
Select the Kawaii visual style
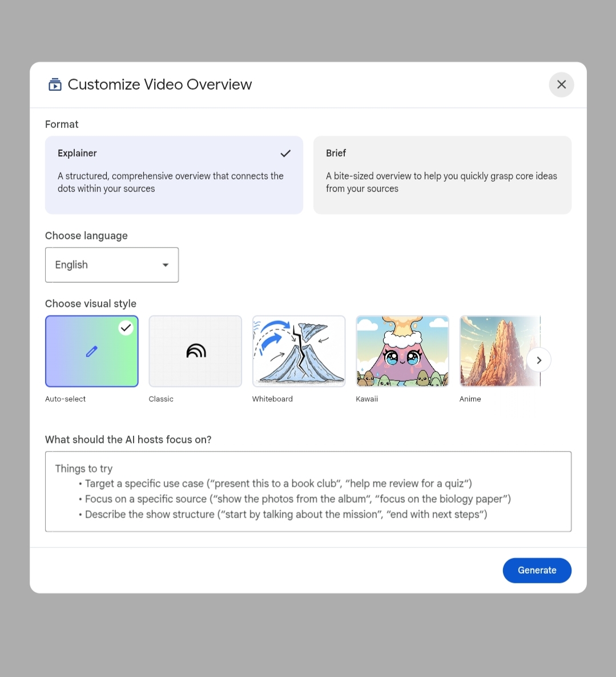(402, 351)
